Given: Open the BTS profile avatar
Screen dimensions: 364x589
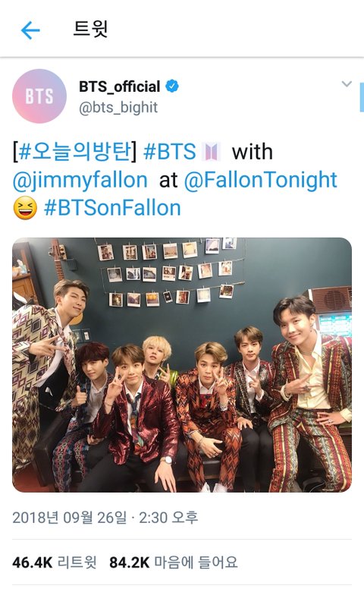Looking at the screenshot, I should pos(39,96).
